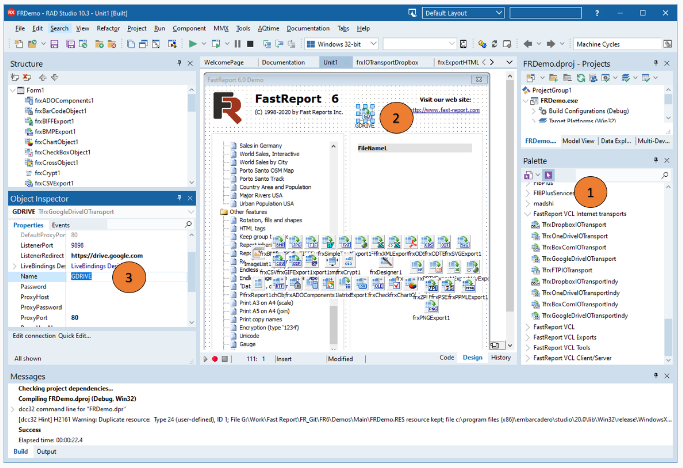
Task: Click the play macro triangle in editor status bar
Action: click(205, 359)
